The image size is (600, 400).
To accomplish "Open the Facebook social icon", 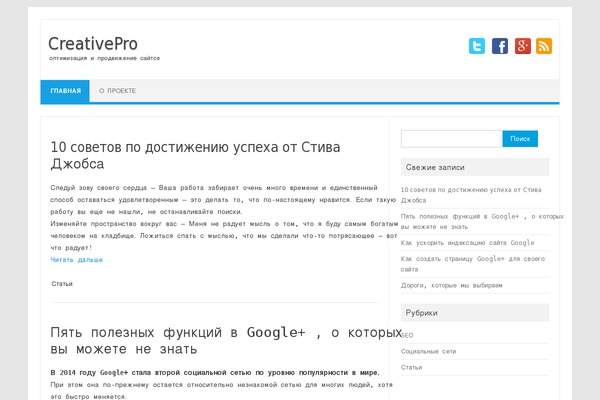I will (500, 46).
